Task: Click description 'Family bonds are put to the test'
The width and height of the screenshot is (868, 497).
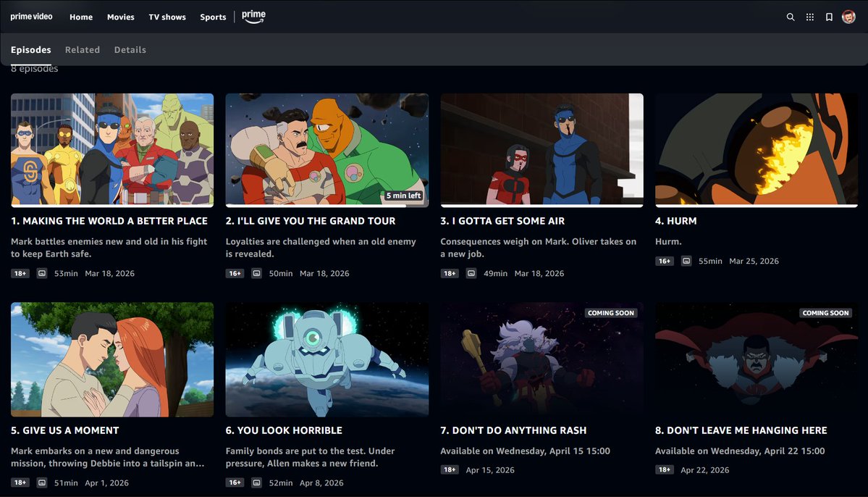Action: click(x=310, y=457)
